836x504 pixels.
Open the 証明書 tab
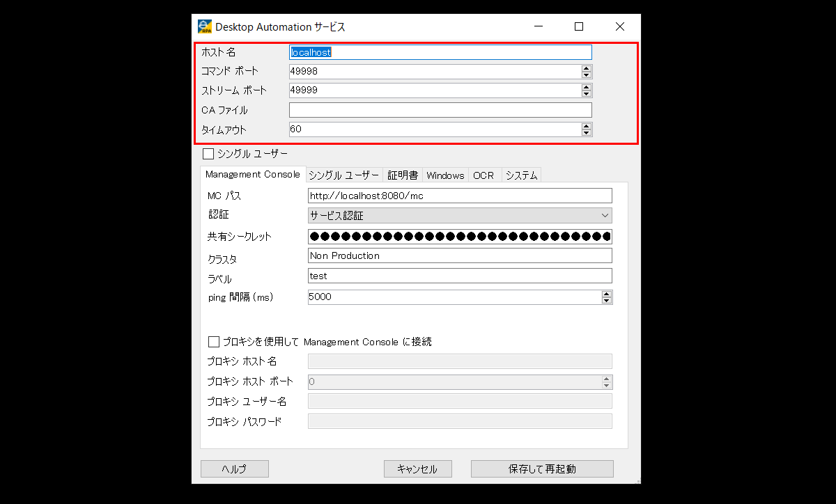[x=403, y=175]
